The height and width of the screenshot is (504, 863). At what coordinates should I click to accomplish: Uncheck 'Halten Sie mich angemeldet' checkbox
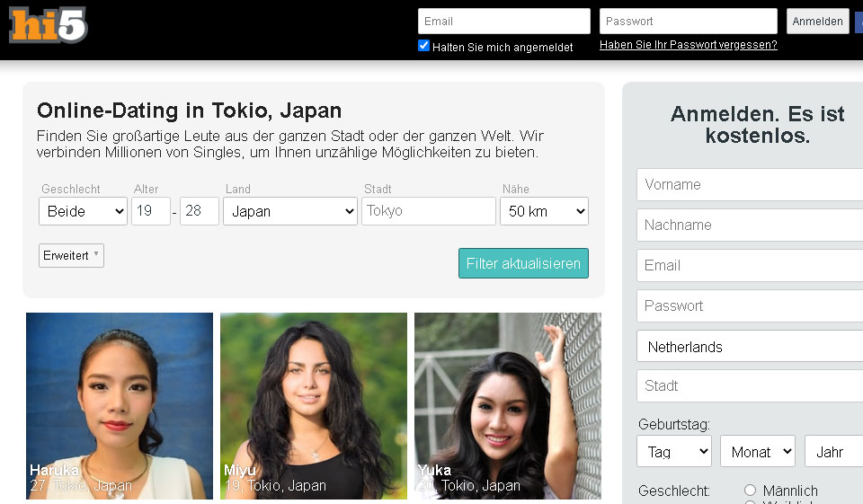click(x=424, y=46)
